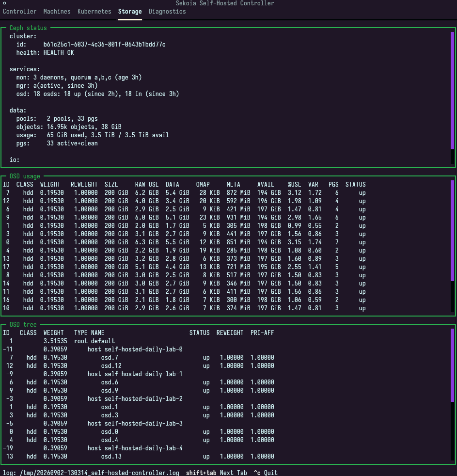Select osd.1 in the OSD tree
This screenshot has height=476, width=457.
coord(110,407)
